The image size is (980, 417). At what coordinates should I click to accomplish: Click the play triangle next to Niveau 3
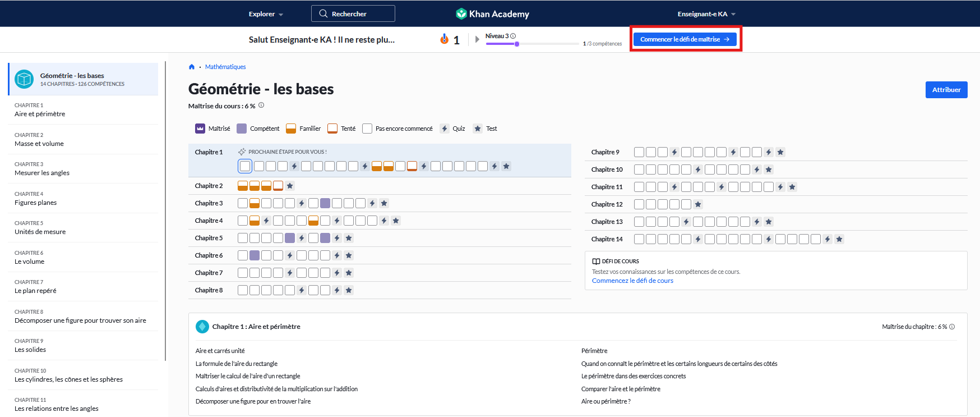click(477, 39)
